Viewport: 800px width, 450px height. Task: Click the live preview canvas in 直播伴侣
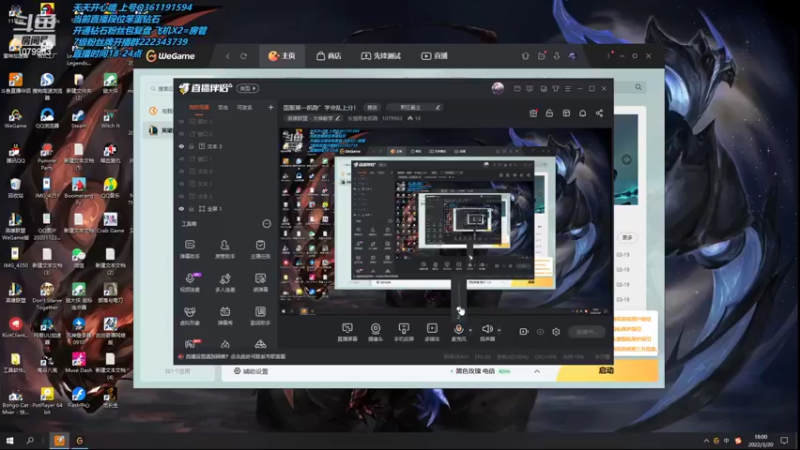(445, 221)
